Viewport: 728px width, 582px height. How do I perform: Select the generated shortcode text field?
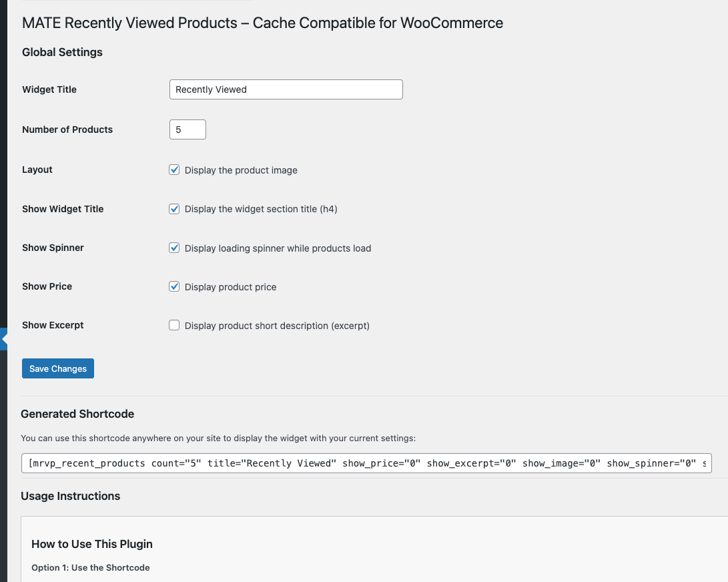[366, 463]
